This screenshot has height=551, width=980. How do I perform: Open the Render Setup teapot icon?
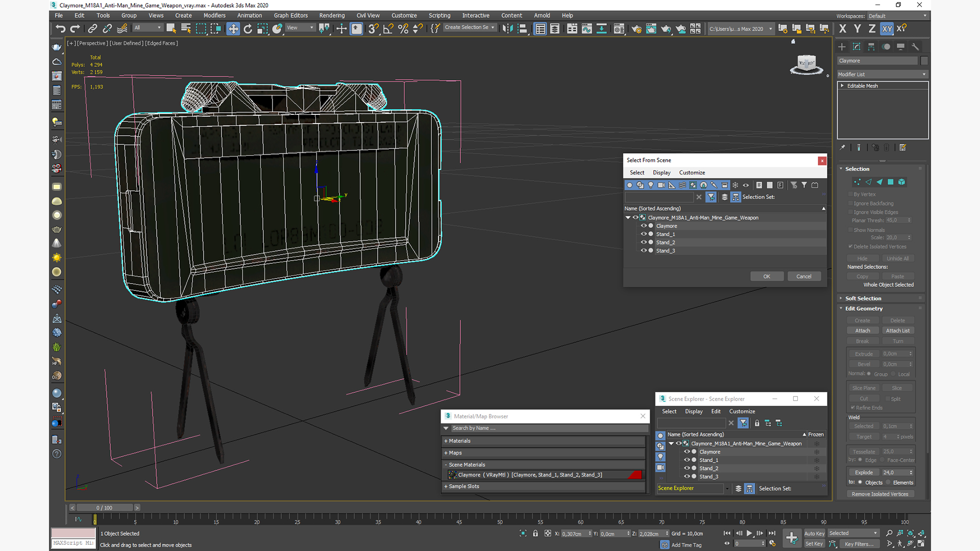(x=636, y=29)
